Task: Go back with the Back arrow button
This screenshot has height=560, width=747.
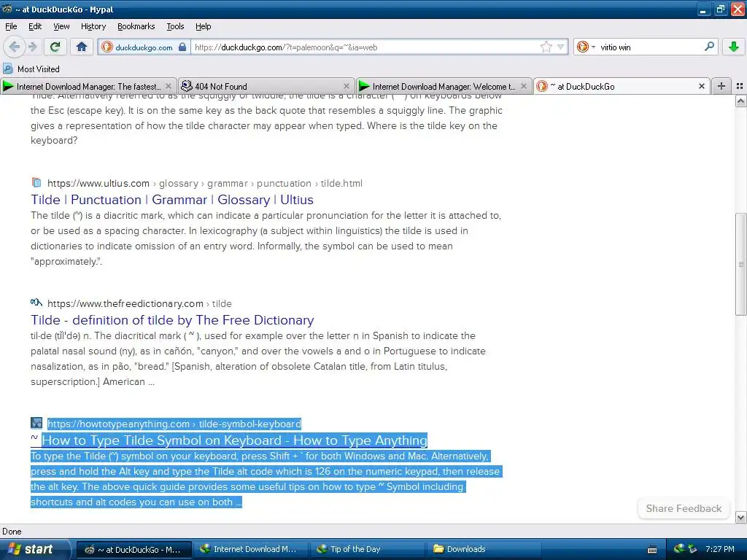Action: click(14, 47)
